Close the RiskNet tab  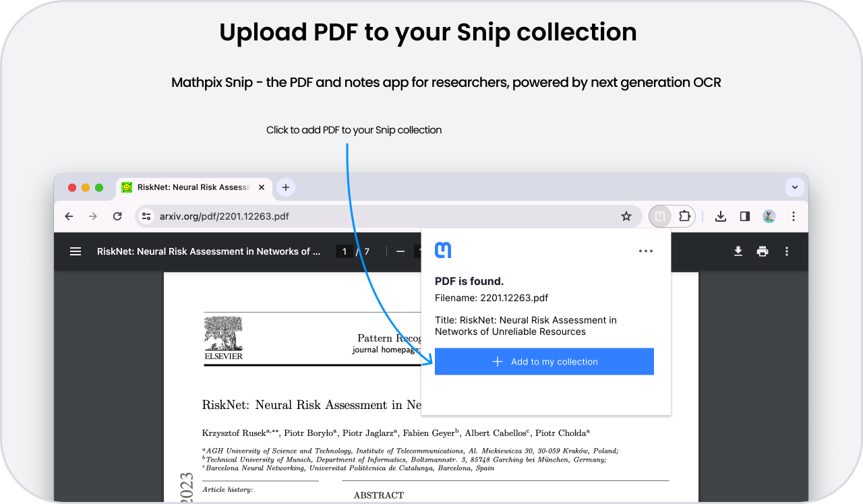point(262,187)
